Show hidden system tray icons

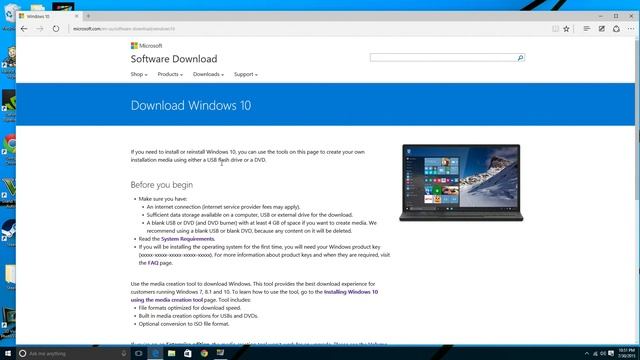pyautogui.click(x=587, y=353)
